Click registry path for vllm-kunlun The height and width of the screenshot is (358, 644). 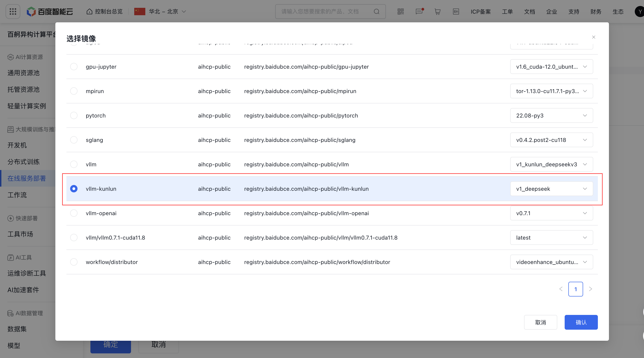306,189
